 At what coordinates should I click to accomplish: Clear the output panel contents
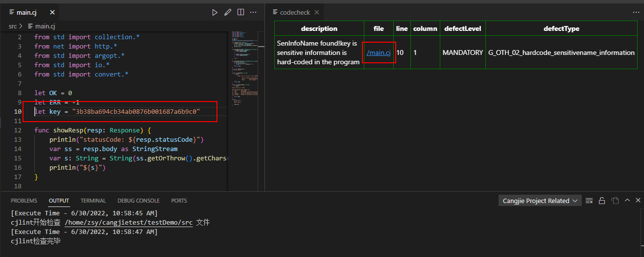[589, 201]
